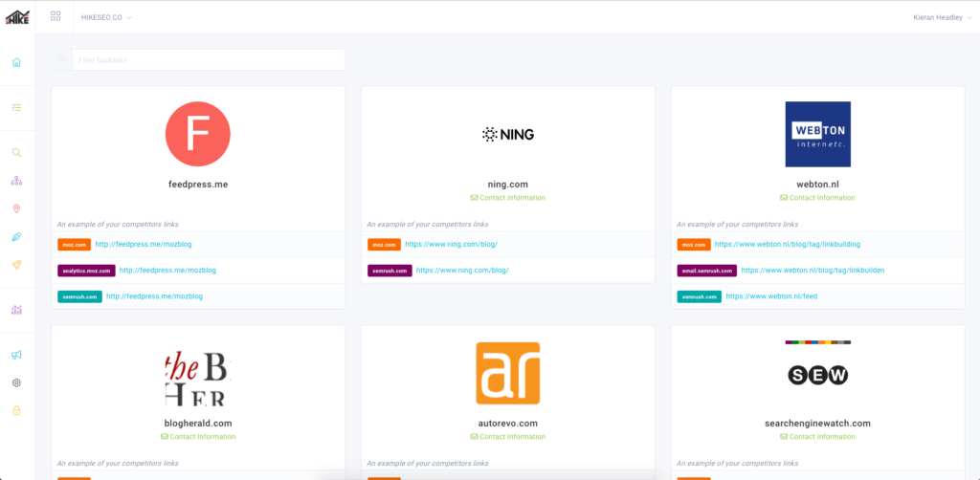
Task: Click the moz.com tag under webton.nl
Action: pos(694,245)
